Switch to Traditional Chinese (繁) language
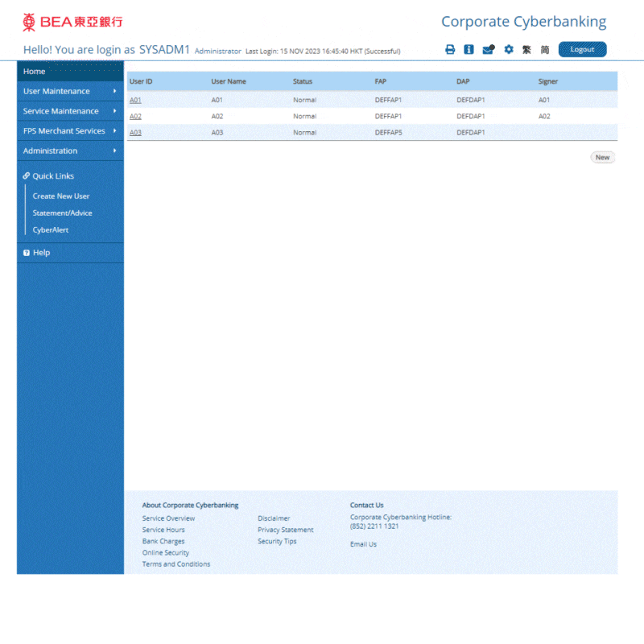Screen dimensions: 644x644 526,50
